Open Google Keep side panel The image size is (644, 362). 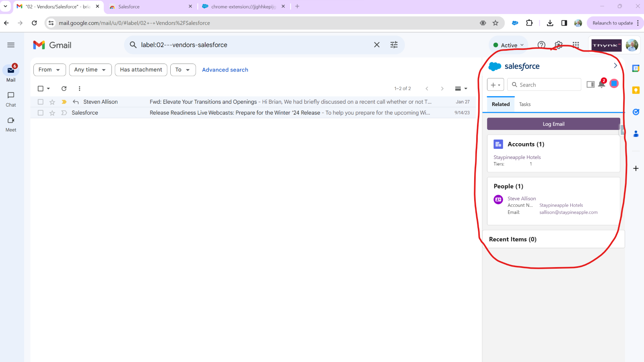[636, 90]
